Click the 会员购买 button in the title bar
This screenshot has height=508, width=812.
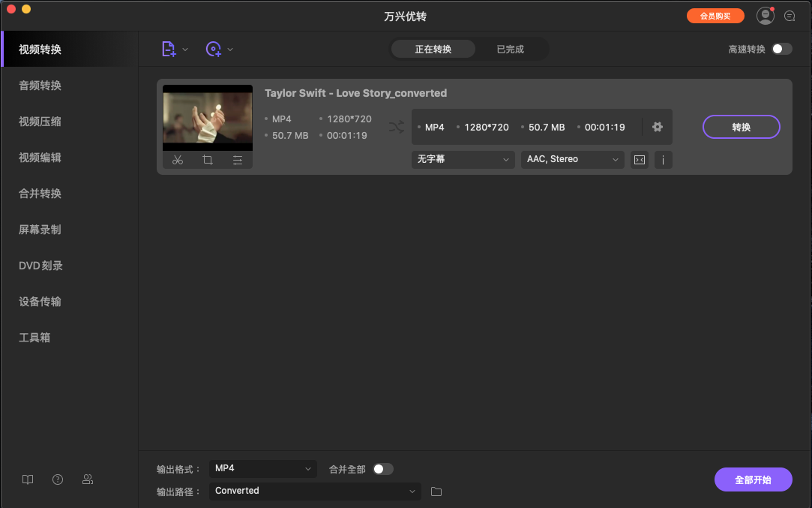pos(715,15)
